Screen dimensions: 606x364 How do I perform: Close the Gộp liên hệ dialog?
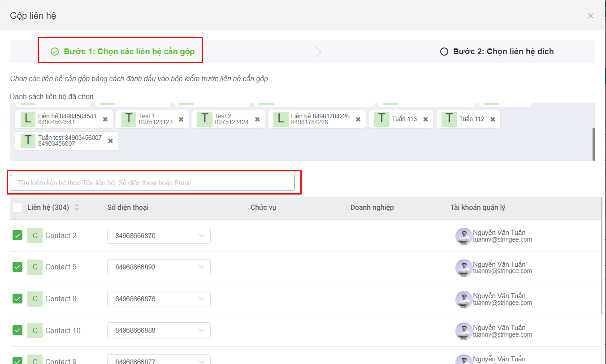coord(590,16)
